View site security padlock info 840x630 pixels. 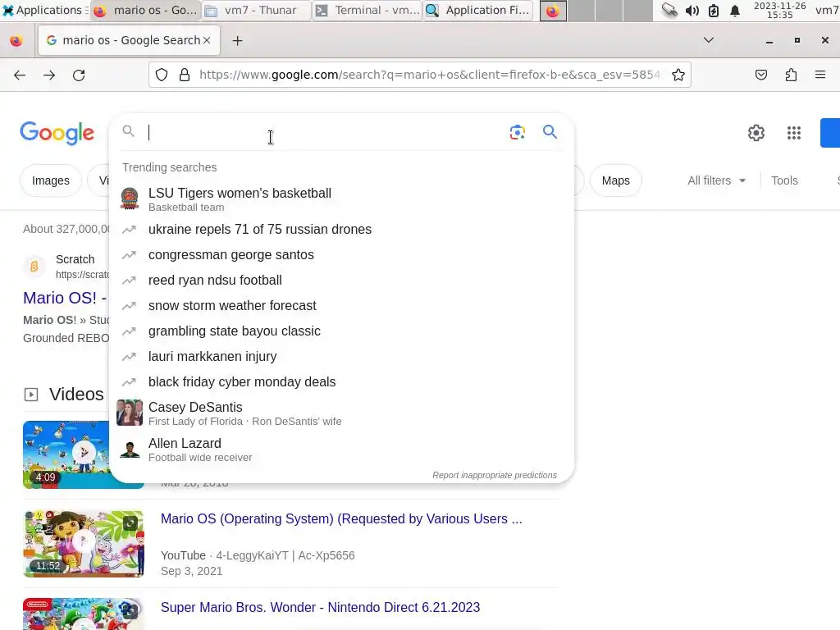point(185,75)
